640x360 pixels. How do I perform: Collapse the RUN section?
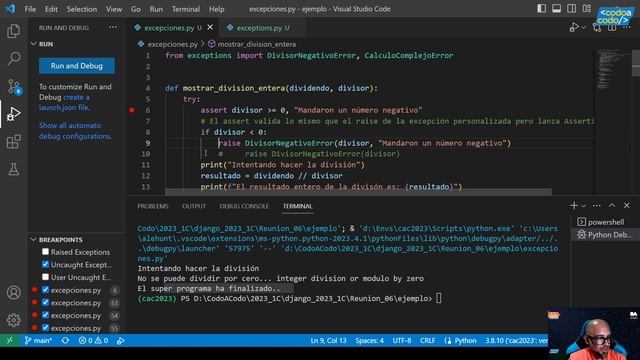[33, 44]
